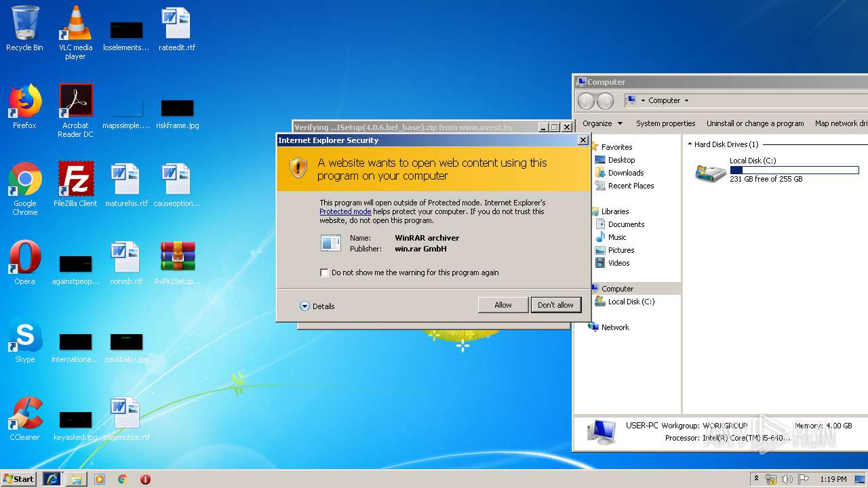
Task: Open the Organize menu in Computer window
Action: coord(602,123)
